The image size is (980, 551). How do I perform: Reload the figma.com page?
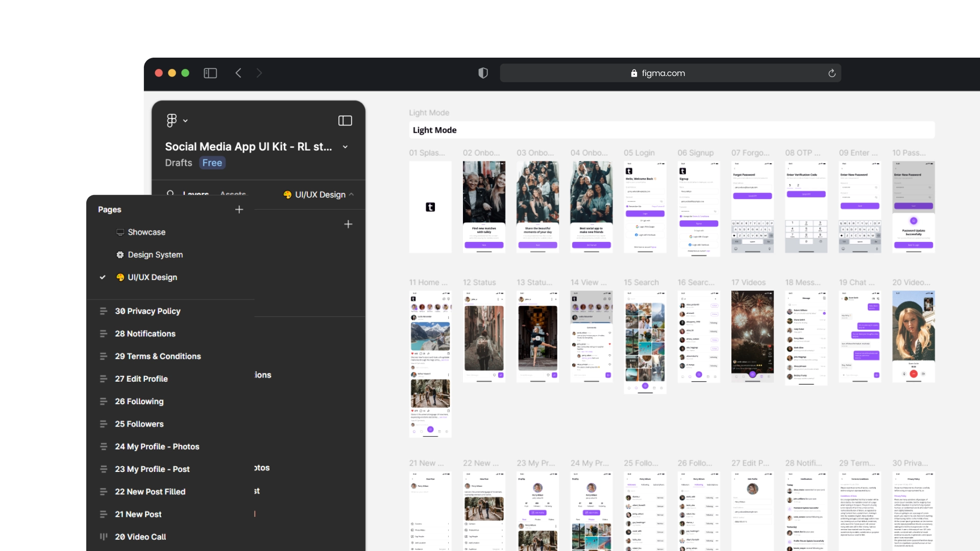coord(832,73)
